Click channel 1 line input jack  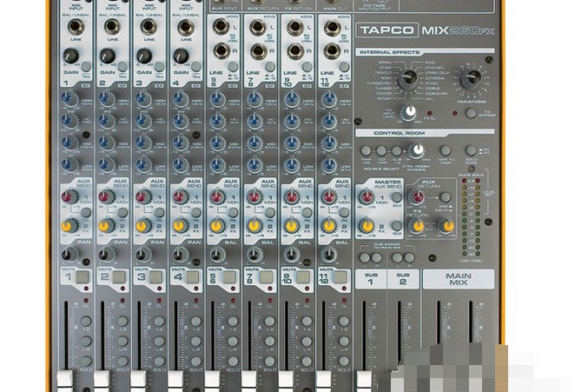[76, 27]
